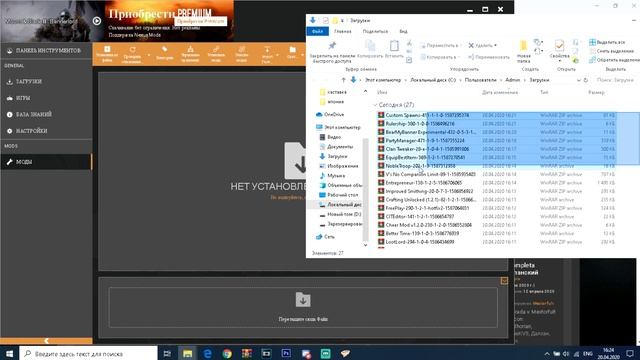Click the Vortex drop-file area with the download folder icon
Screen dimensions: 640x360
click(x=303, y=307)
